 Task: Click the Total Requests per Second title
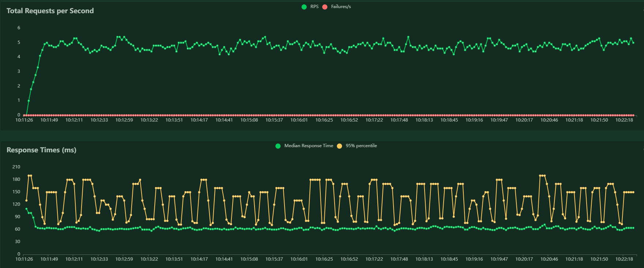[50, 11]
